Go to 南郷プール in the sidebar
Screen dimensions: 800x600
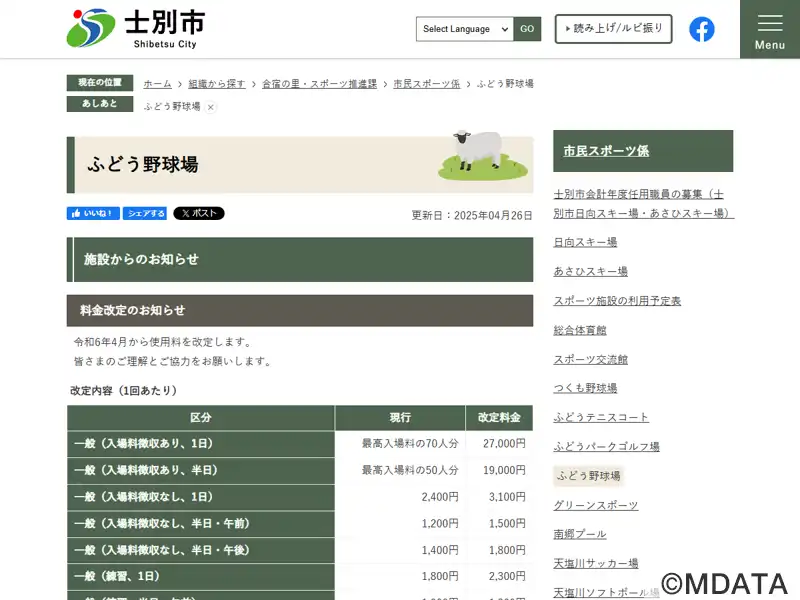coord(580,534)
